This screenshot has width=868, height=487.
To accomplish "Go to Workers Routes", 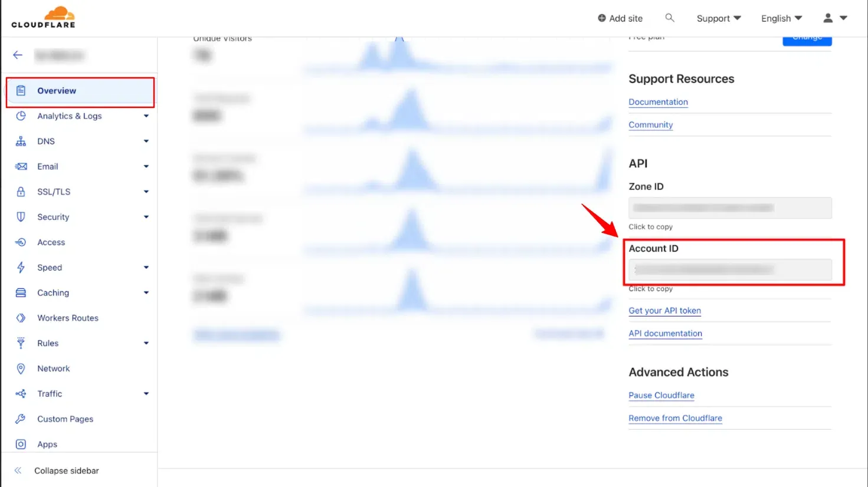I will click(68, 318).
